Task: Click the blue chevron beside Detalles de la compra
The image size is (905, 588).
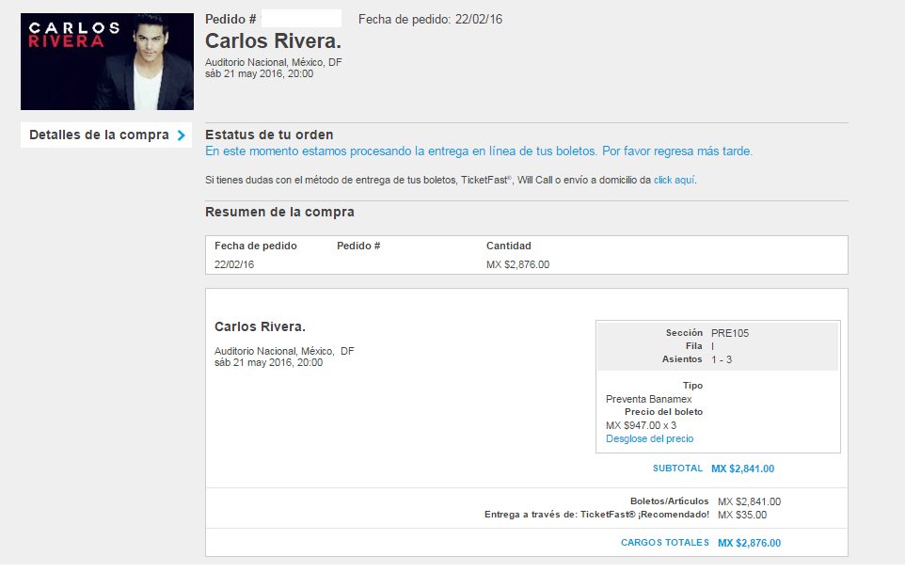Action: point(182,135)
